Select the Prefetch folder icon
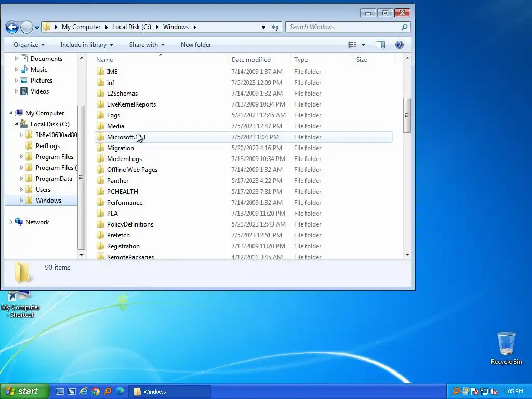Viewport: 532px width, 399px height. tap(100, 235)
